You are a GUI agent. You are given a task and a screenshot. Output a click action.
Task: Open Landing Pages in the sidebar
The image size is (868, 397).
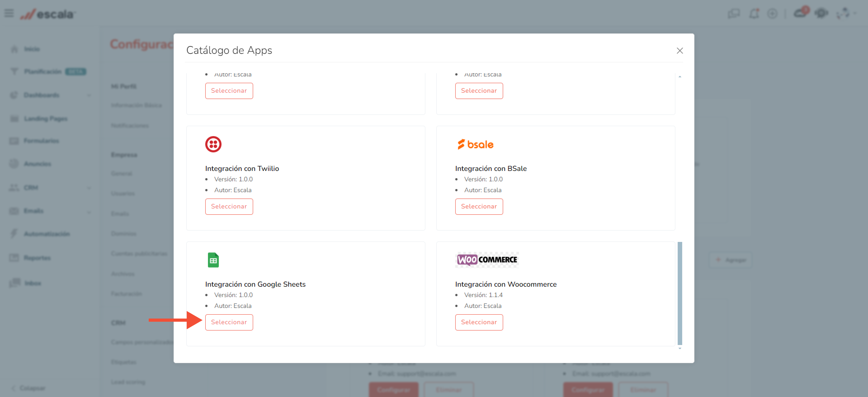pyautogui.click(x=45, y=119)
